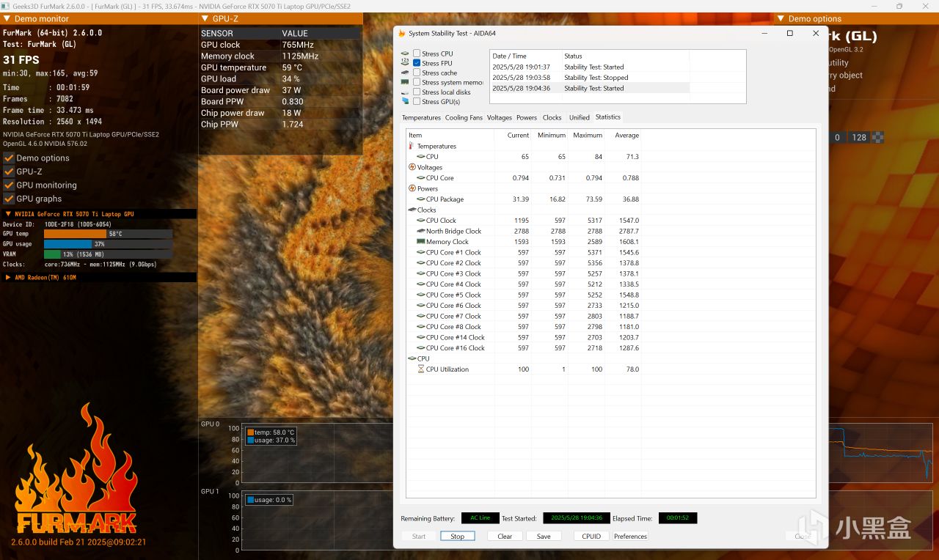Screen dimensions: 939x560
Task: Click the Clocks chip icon in Statistics
Action: point(412,210)
